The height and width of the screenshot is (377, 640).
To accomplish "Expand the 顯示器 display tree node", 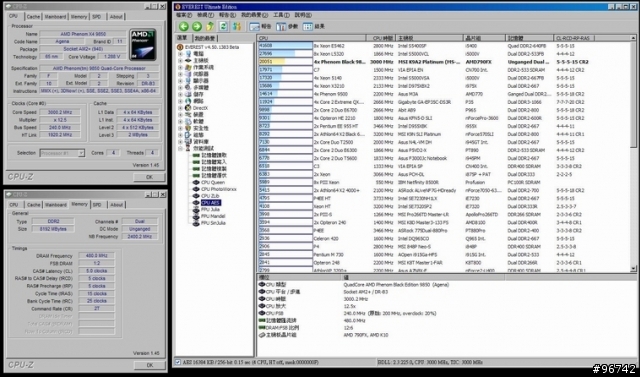I will pos(180,81).
